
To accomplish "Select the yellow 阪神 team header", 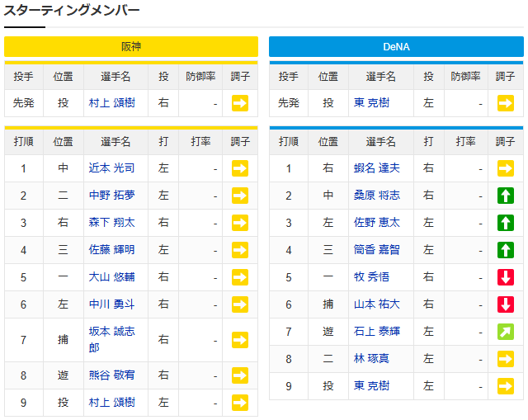I will [131, 46].
